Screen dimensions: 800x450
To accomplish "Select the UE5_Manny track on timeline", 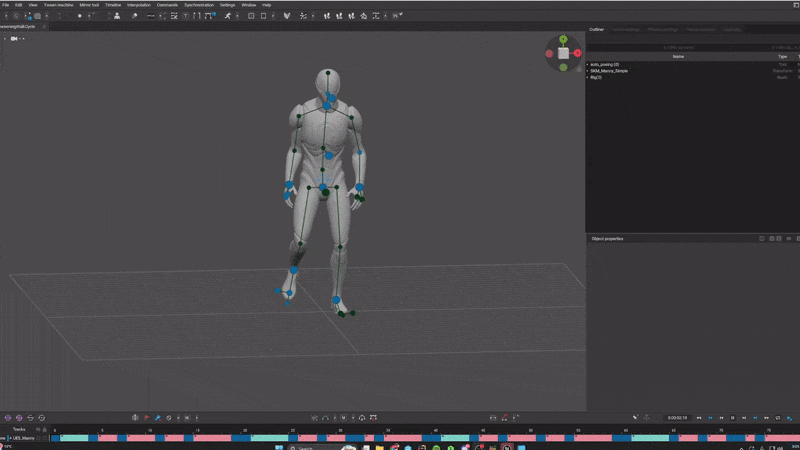I will [x=24, y=438].
